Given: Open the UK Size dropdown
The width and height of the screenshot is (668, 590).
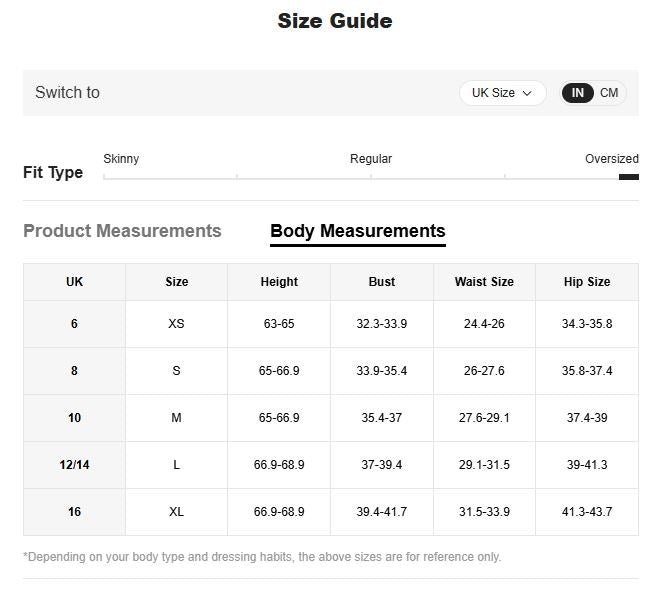Looking at the screenshot, I should coord(502,93).
